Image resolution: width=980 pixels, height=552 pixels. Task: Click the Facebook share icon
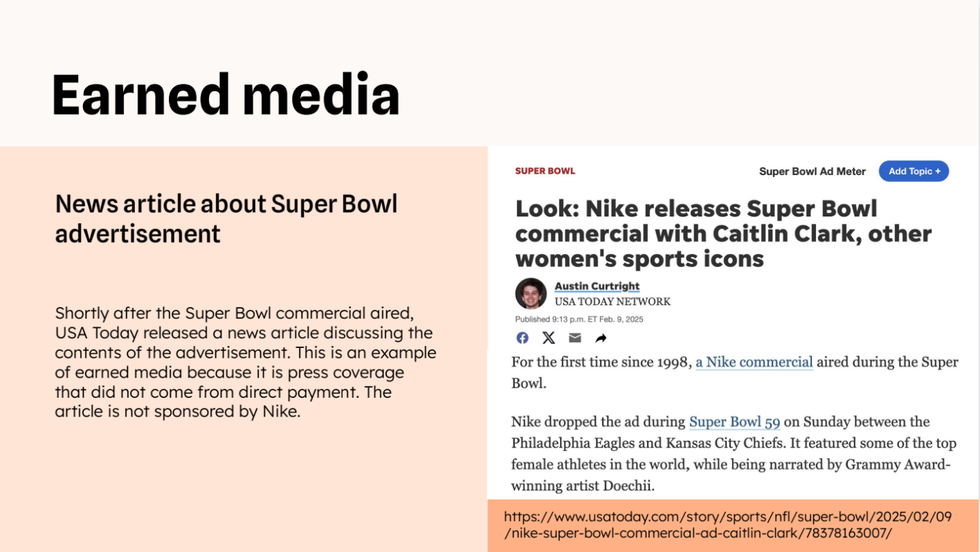click(523, 338)
